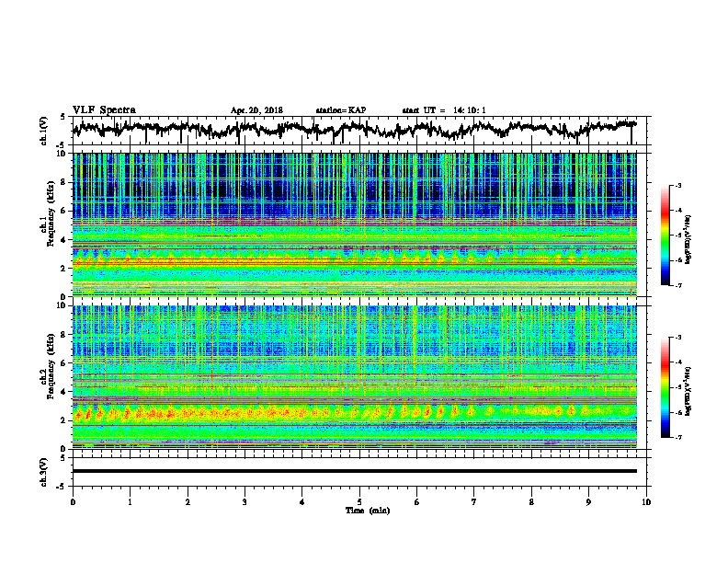The width and height of the screenshot is (728, 563).
Task: Click inside the ch.2 spectrogram panel
Action: click(355, 377)
